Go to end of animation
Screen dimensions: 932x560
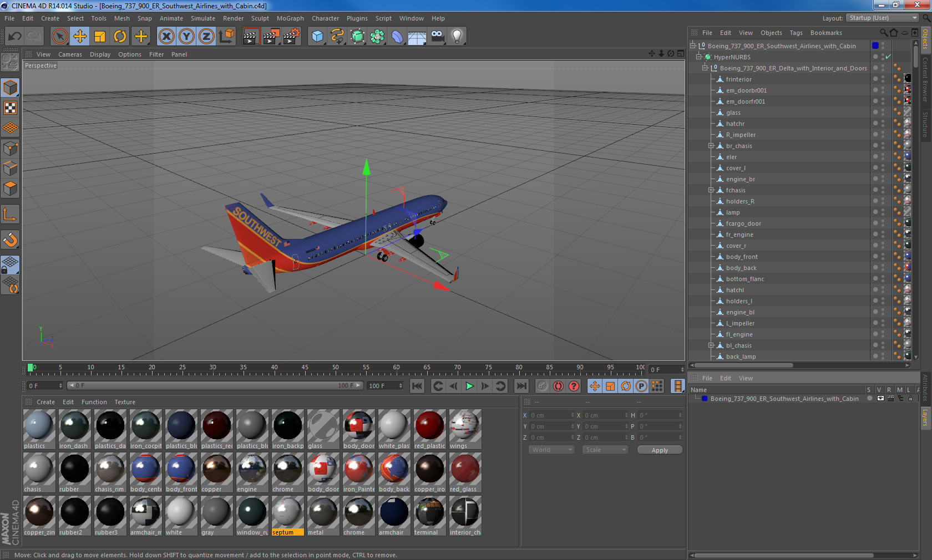pyautogui.click(x=521, y=386)
